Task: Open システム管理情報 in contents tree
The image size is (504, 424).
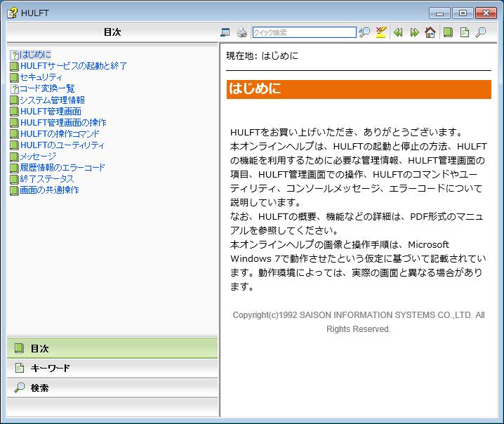Action: click(52, 100)
